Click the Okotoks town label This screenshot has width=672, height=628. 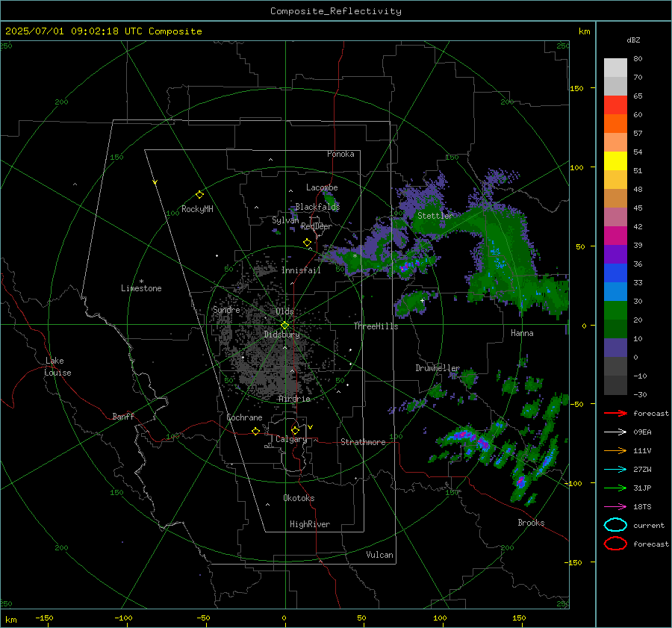(x=299, y=498)
